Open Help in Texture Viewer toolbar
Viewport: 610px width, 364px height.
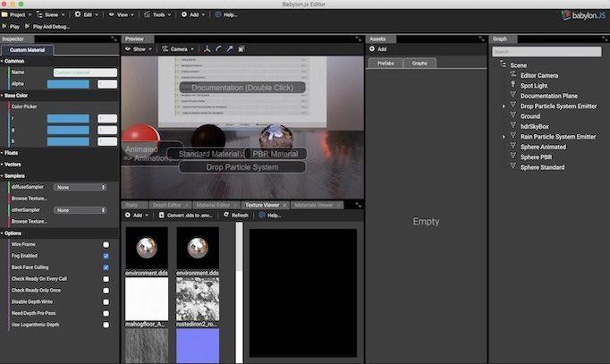[x=270, y=215]
